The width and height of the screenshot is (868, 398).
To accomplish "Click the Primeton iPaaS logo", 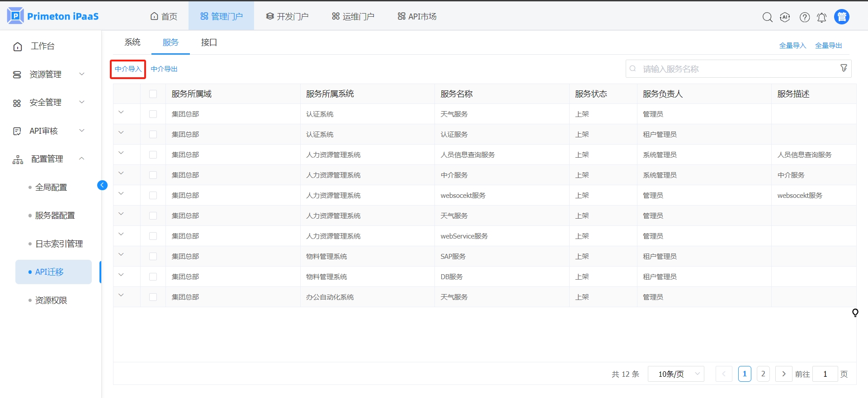I will point(53,16).
